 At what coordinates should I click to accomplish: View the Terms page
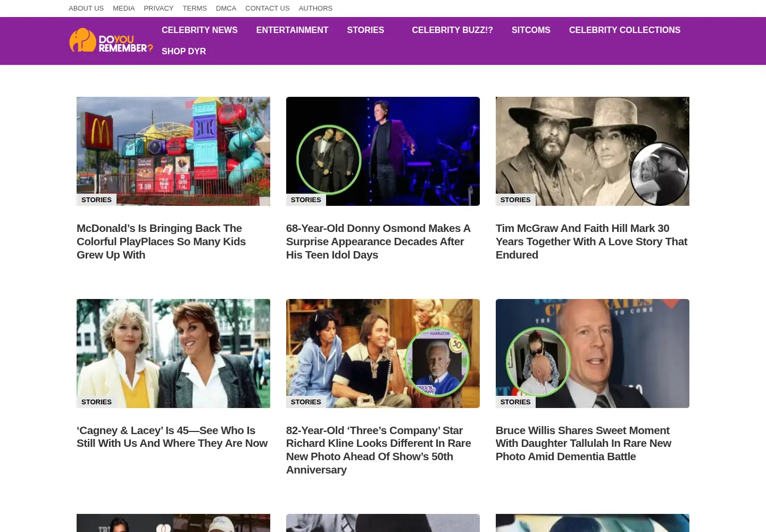[195, 9]
